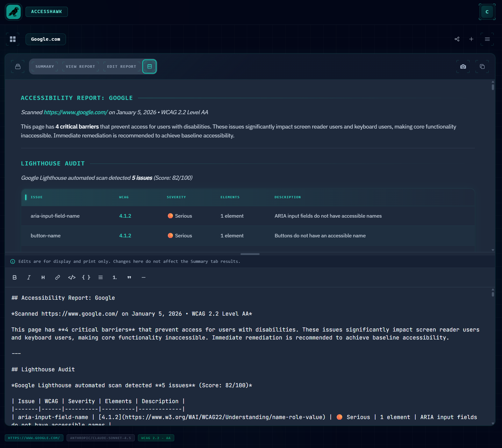Viewport: 502px width, 448px height.
Task: Switch to the Edit Report tab
Action: coord(121,66)
